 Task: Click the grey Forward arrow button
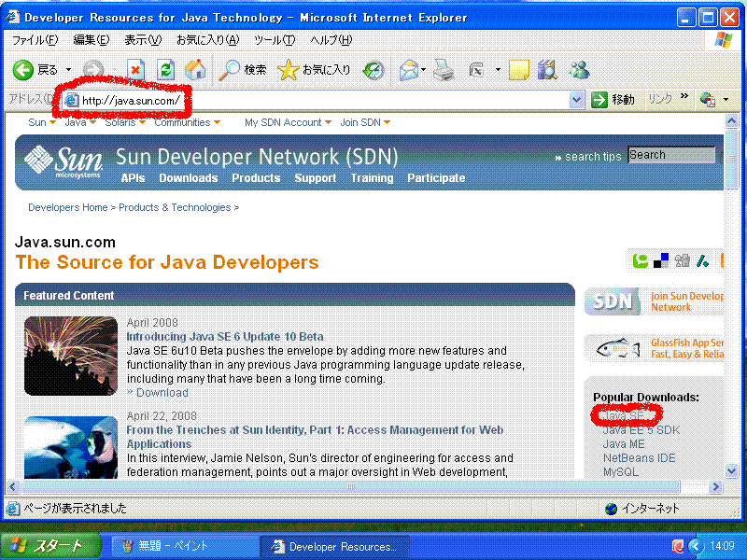coord(92,71)
